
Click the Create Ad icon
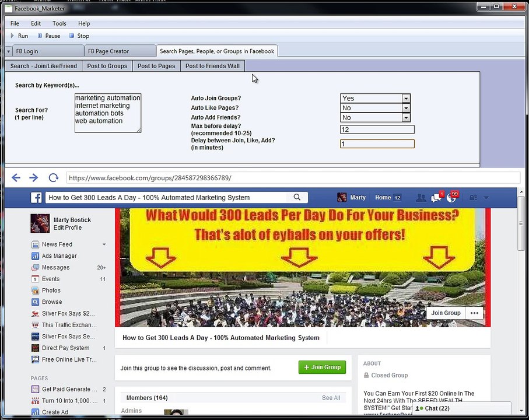click(x=35, y=412)
